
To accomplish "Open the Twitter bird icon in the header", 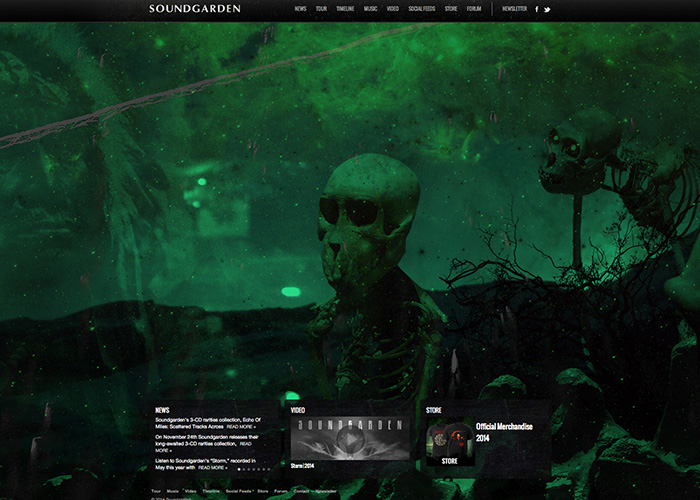I will [547, 9].
